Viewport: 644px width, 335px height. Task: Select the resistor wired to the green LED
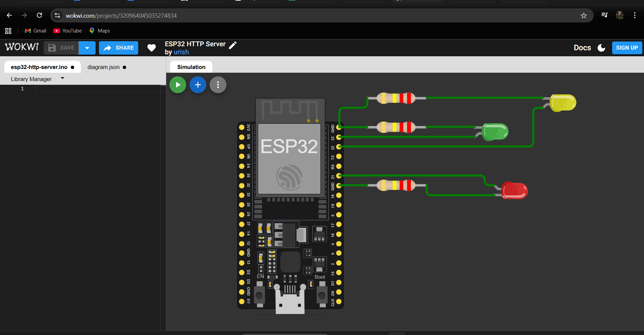tap(396, 127)
